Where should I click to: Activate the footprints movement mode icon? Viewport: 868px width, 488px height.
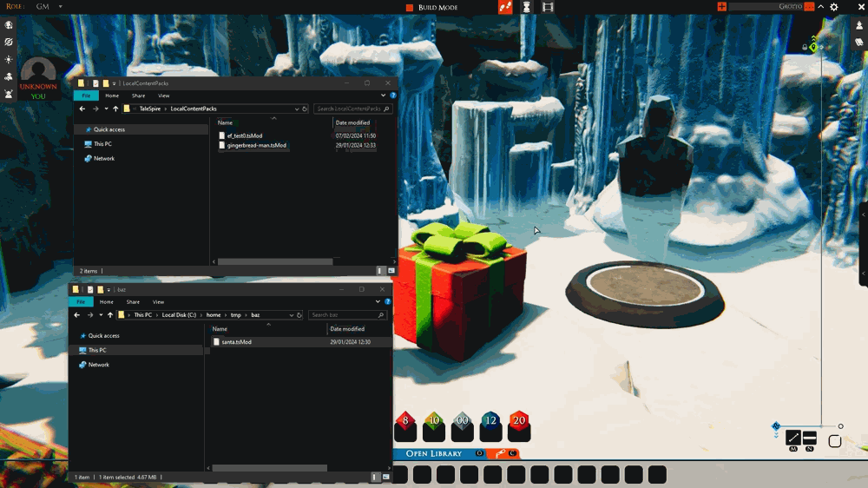click(x=505, y=7)
